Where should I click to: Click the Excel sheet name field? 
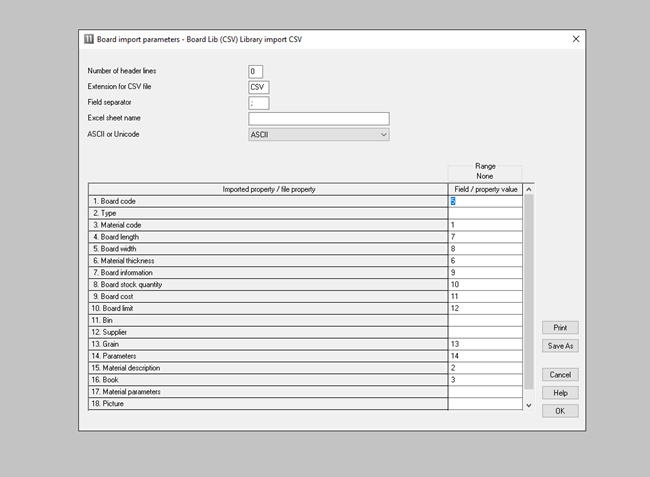click(318, 118)
